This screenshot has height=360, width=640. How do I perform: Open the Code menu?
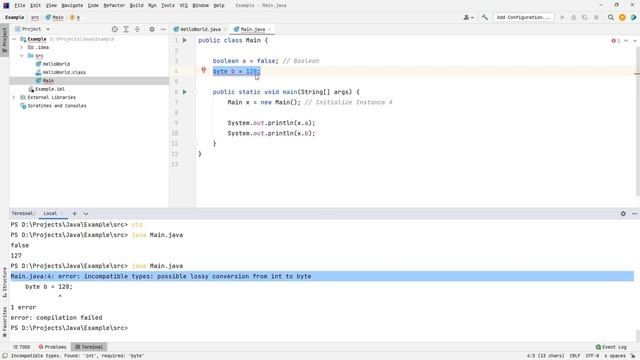(x=93, y=5)
